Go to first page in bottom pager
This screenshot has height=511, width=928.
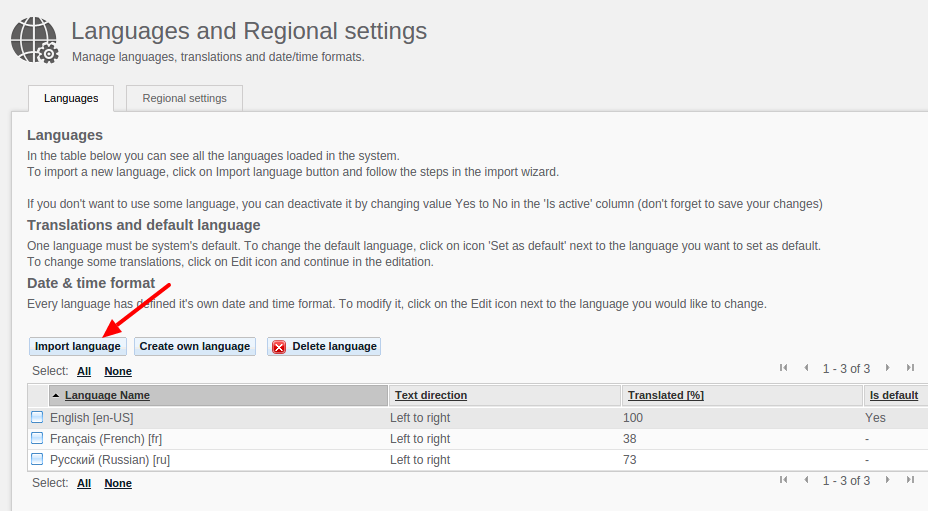[x=784, y=480]
